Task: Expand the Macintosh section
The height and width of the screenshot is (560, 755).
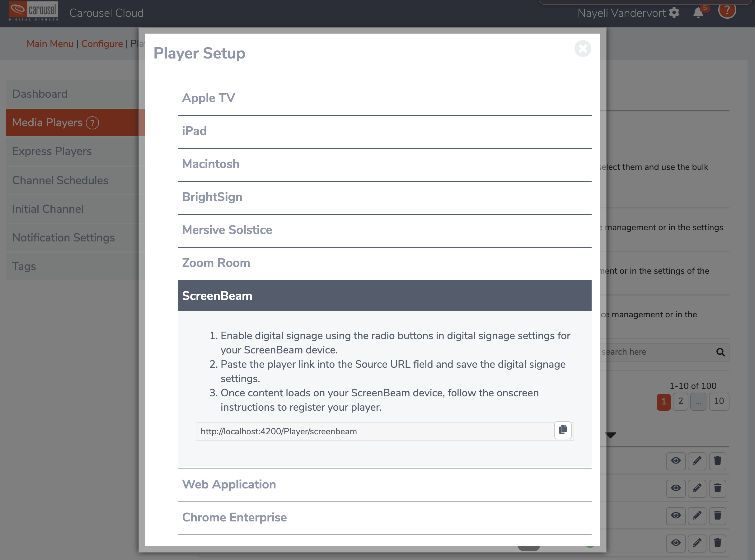Action: pyautogui.click(x=385, y=164)
